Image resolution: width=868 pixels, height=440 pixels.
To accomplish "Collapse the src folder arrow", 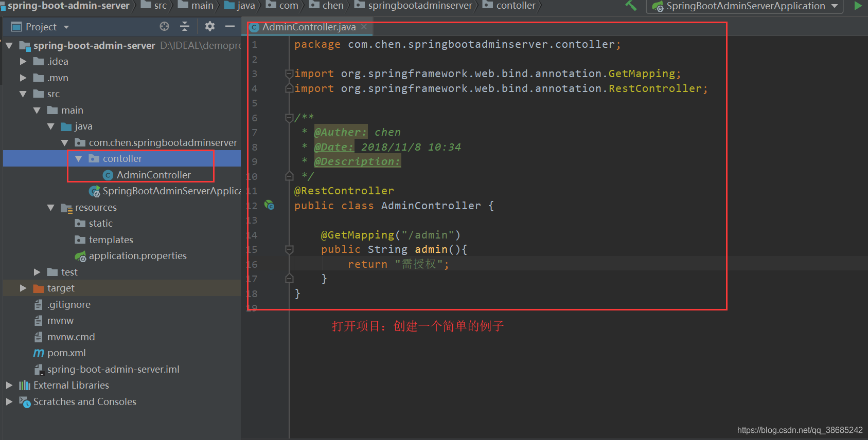I will pos(23,94).
